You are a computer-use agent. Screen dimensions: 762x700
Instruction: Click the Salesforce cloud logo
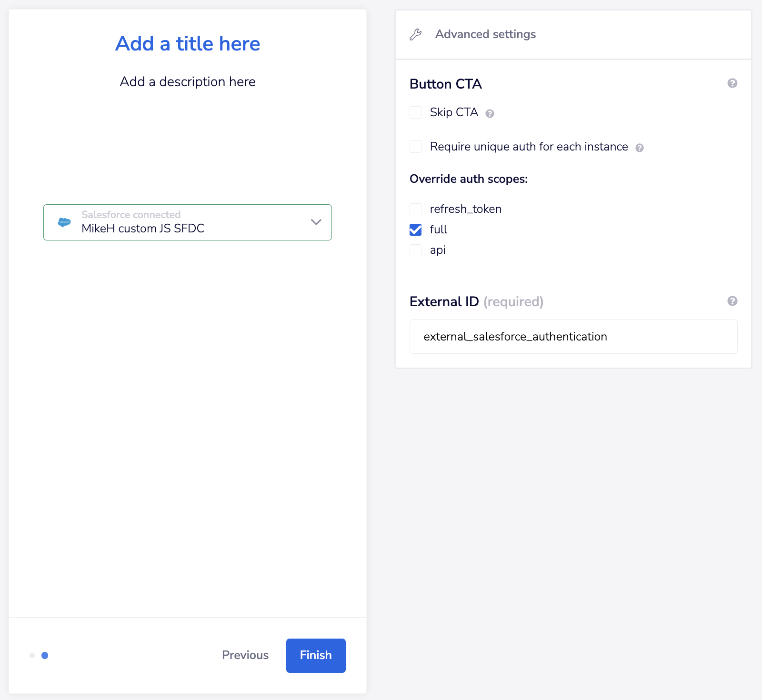click(64, 222)
